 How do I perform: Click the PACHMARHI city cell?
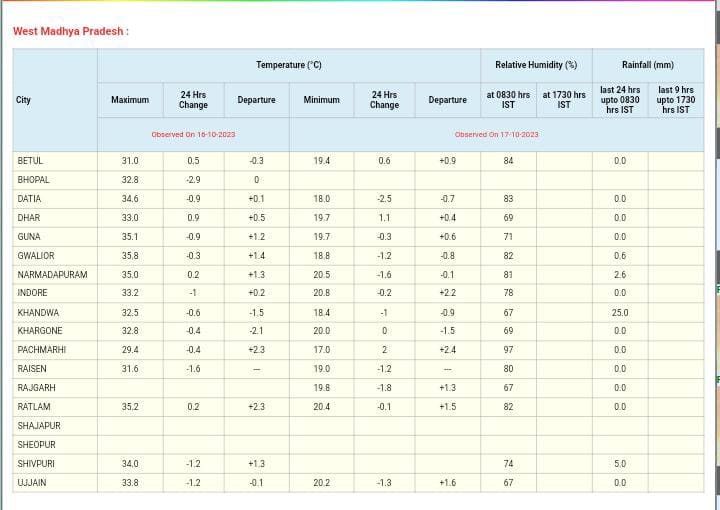coord(41,350)
